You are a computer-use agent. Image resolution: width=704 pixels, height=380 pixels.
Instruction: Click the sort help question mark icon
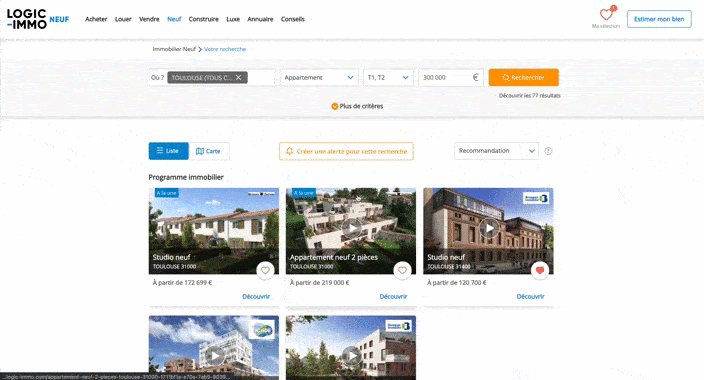[548, 151]
